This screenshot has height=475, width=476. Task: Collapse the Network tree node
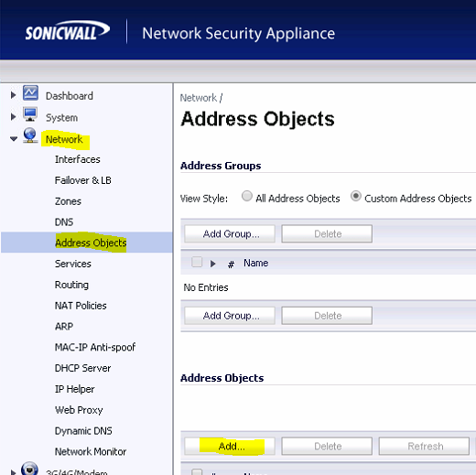pyautogui.click(x=14, y=139)
